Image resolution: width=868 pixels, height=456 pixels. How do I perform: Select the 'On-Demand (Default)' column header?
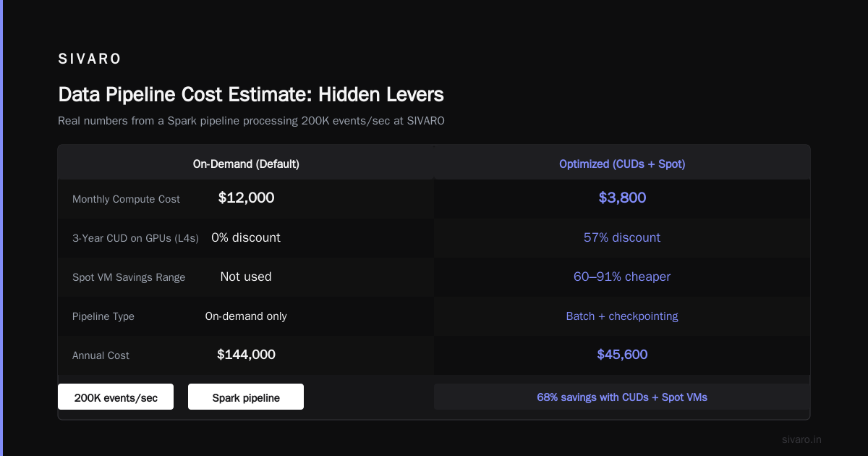[246, 164]
